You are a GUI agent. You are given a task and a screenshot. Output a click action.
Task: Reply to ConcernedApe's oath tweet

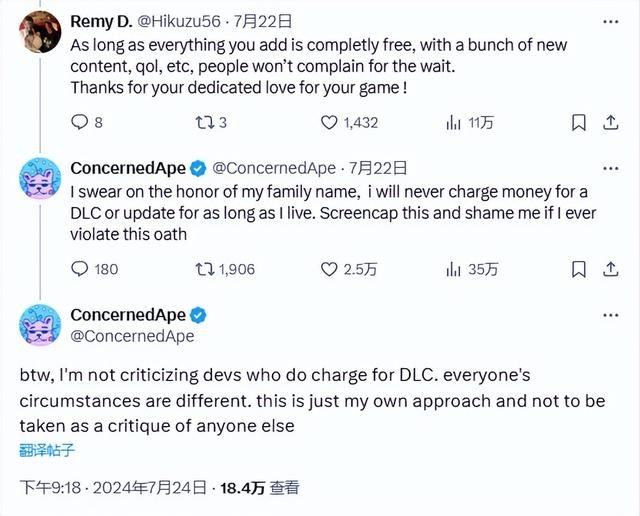[81, 268]
